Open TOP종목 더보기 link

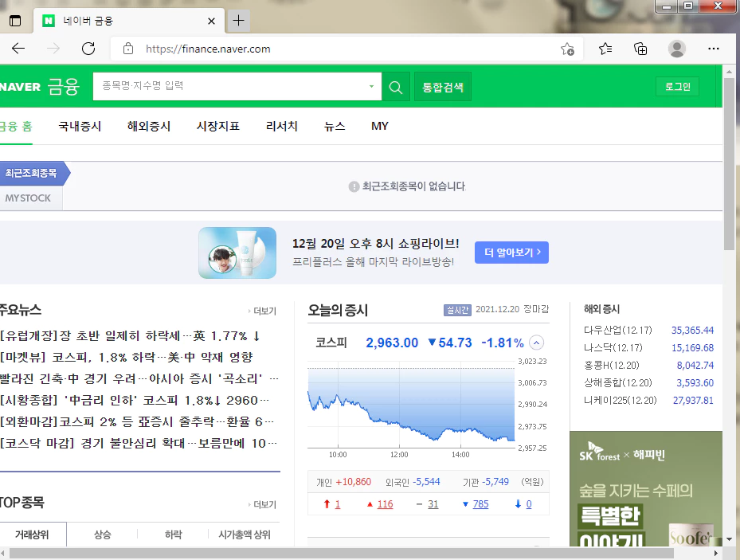pyautogui.click(x=262, y=504)
